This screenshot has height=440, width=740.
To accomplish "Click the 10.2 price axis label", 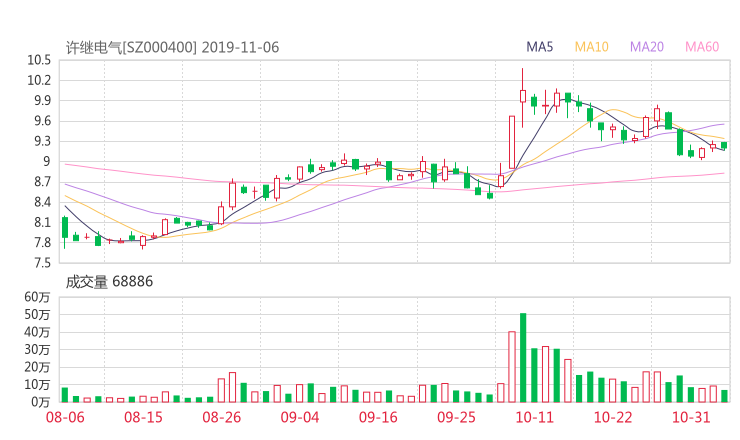I will pos(39,80).
